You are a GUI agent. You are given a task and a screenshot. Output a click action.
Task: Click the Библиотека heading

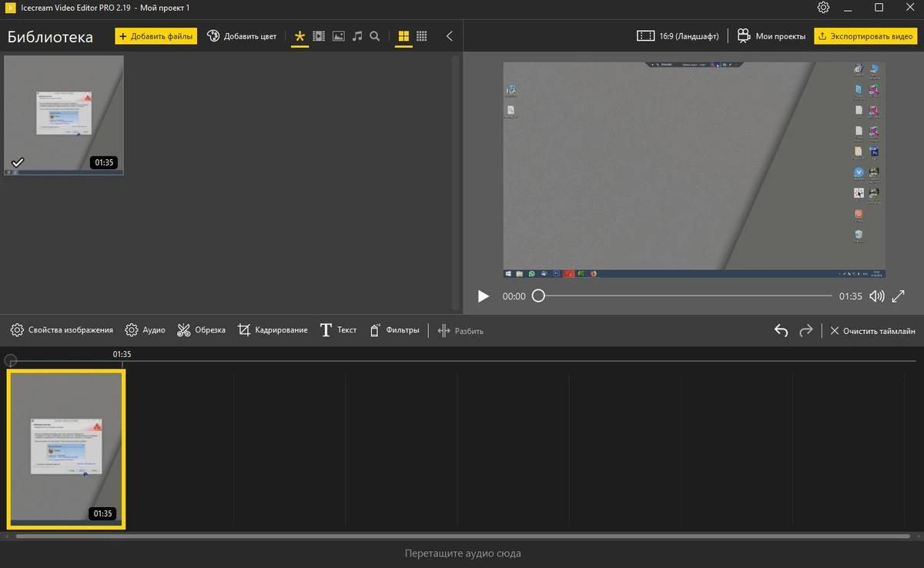point(50,37)
